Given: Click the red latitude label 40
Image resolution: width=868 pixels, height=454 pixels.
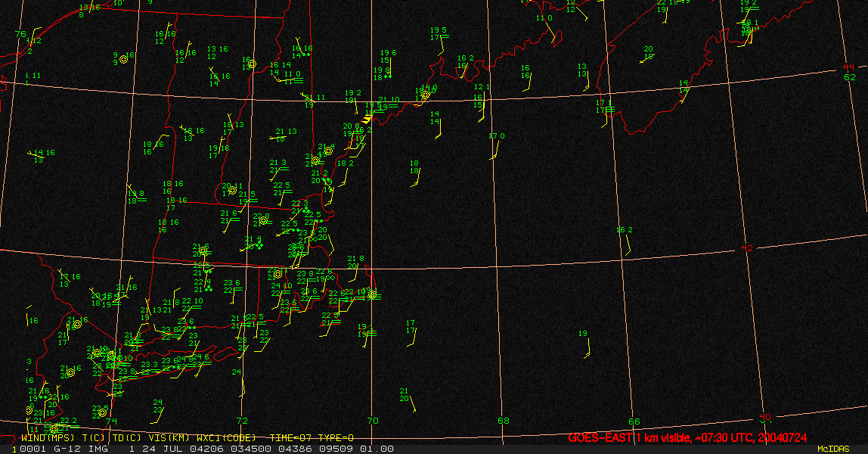Looking at the screenshot, I should pos(765,418).
